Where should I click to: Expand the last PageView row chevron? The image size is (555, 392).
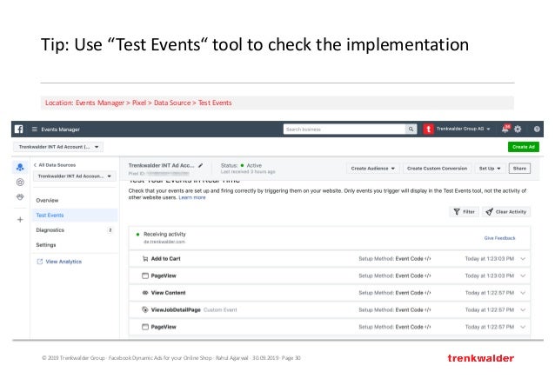click(523, 327)
